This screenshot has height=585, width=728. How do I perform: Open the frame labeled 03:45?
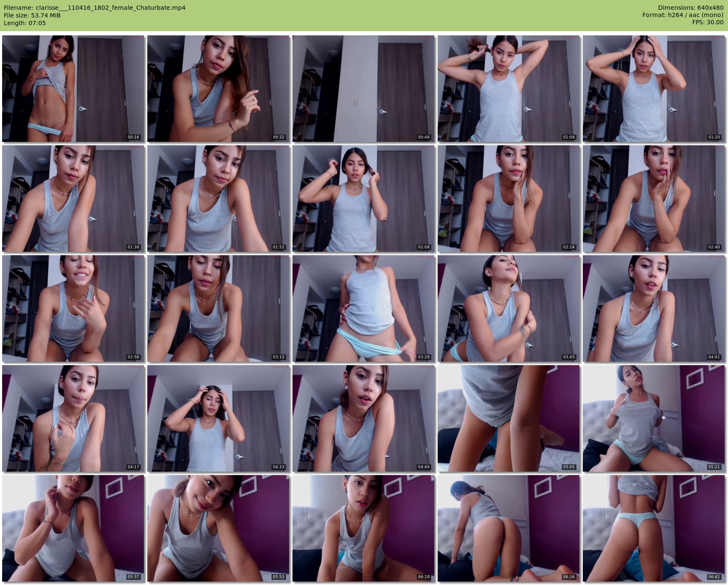509,308
